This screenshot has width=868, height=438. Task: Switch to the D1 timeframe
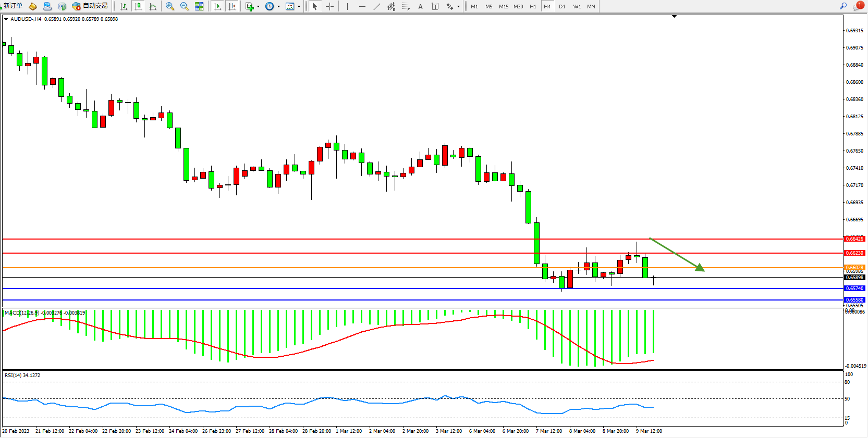tap(562, 6)
